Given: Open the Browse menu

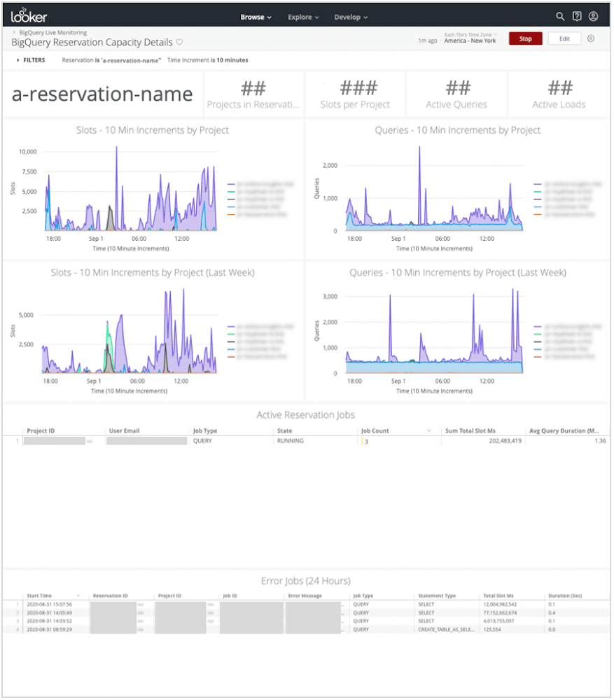Looking at the screenshot, I should (256, 17).
